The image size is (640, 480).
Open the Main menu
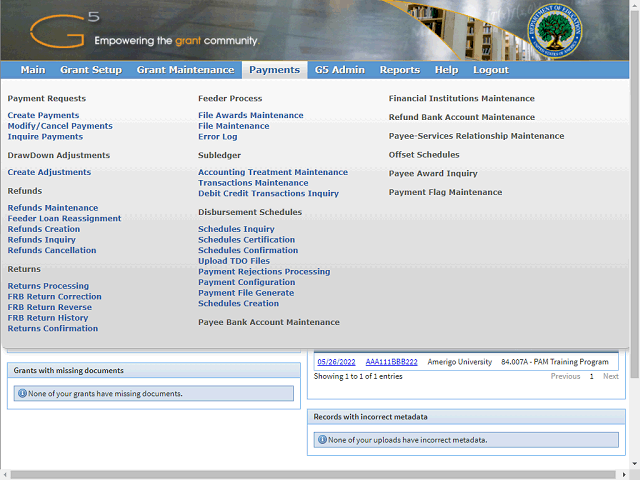point(33,70)
